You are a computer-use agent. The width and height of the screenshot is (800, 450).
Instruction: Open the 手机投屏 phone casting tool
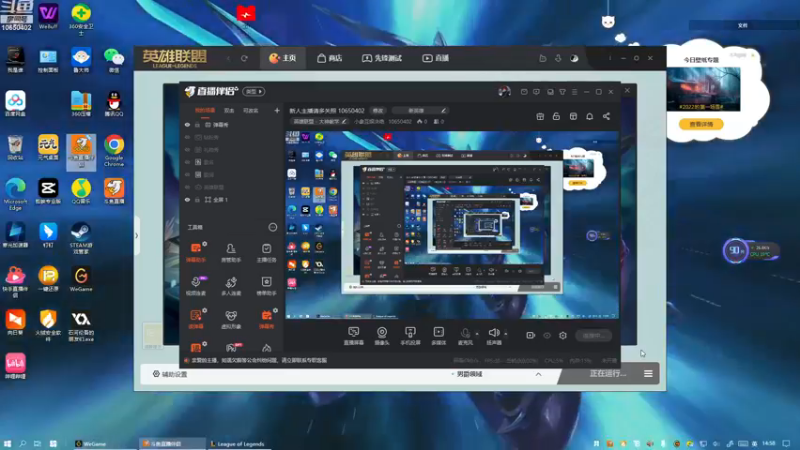point(409,334)
